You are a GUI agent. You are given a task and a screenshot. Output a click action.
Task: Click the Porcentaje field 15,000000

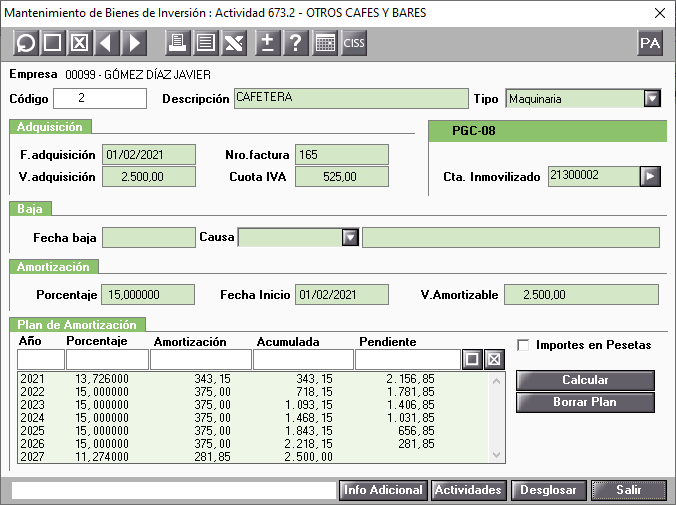[148, 295]
